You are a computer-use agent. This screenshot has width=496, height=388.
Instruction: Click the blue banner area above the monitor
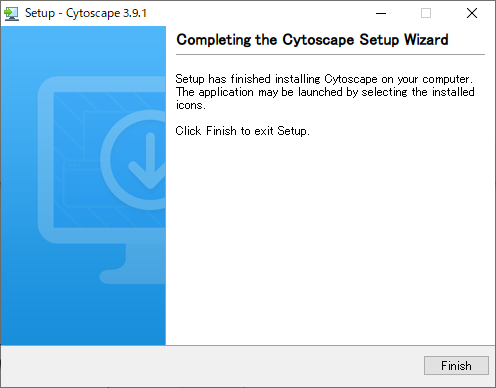(x=83, y=50)
